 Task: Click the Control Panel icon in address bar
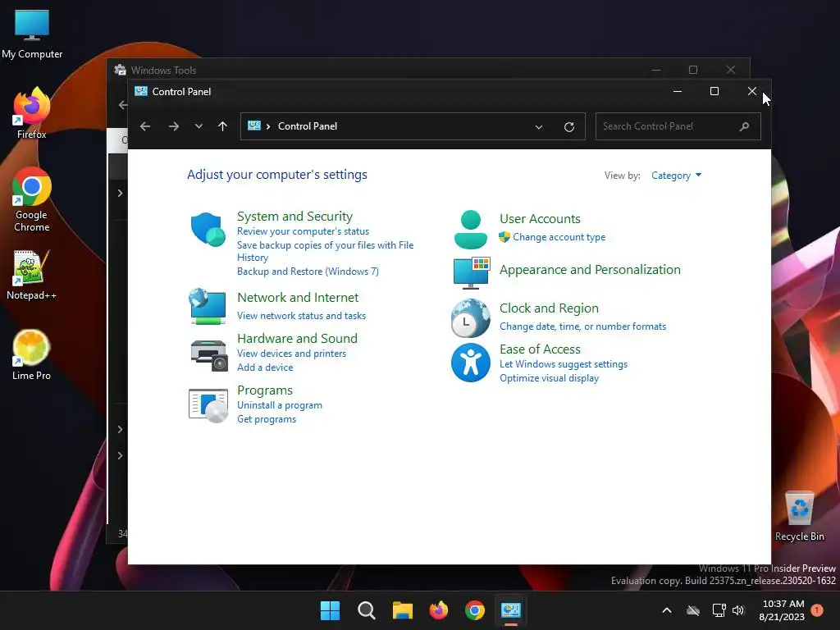point(254,126)
